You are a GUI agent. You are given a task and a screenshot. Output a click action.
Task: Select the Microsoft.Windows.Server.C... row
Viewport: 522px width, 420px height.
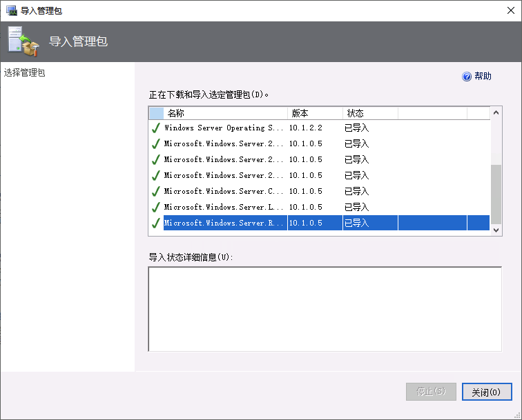click(x=319, y=191)
